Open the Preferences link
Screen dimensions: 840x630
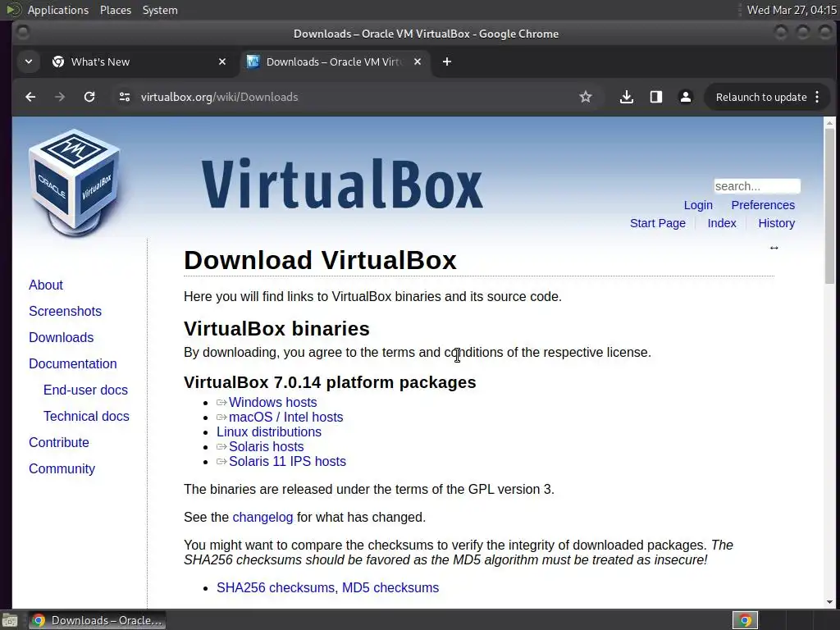click(763, 205)
